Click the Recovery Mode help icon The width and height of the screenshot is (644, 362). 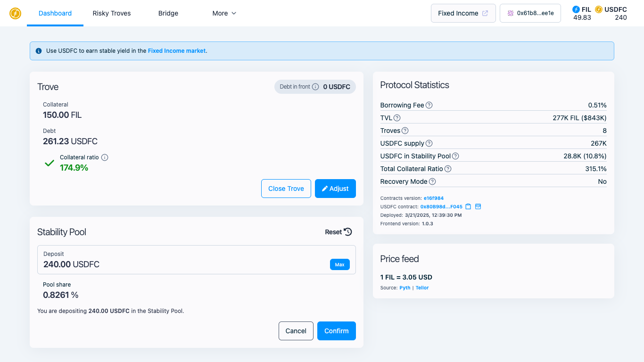[432, 181]
